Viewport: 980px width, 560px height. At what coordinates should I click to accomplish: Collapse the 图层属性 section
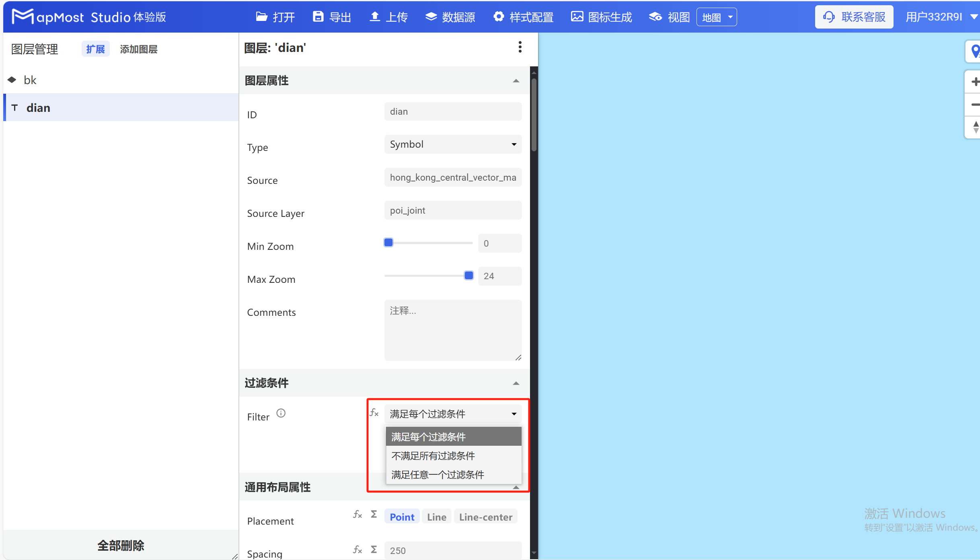click(x=516, y=80)
